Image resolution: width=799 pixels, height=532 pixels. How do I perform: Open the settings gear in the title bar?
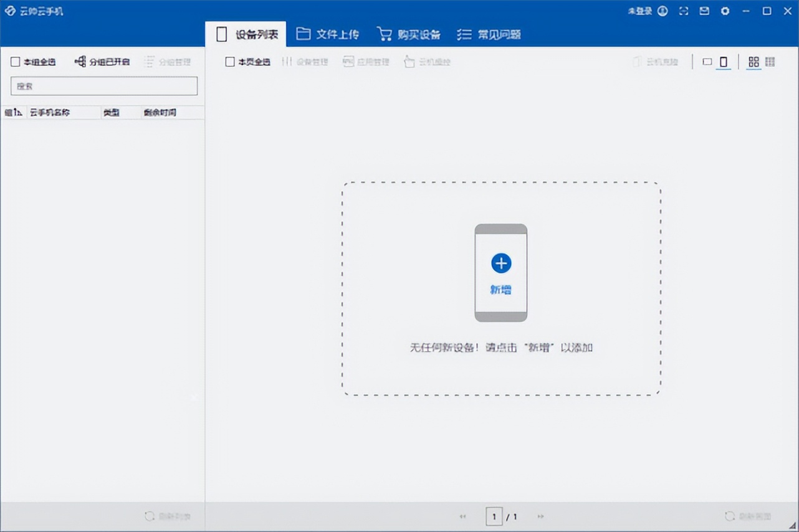tap(725, 11)
